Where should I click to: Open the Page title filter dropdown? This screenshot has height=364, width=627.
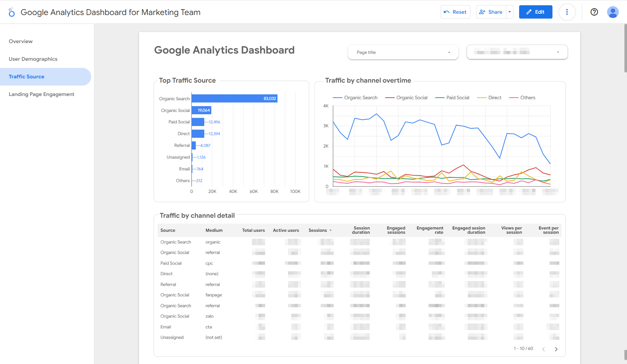[403, 52]
